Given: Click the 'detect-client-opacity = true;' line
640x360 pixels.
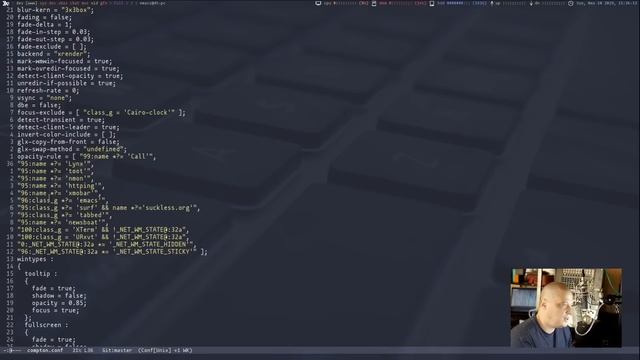Looking at the screenshot, I should pos(70,76).
